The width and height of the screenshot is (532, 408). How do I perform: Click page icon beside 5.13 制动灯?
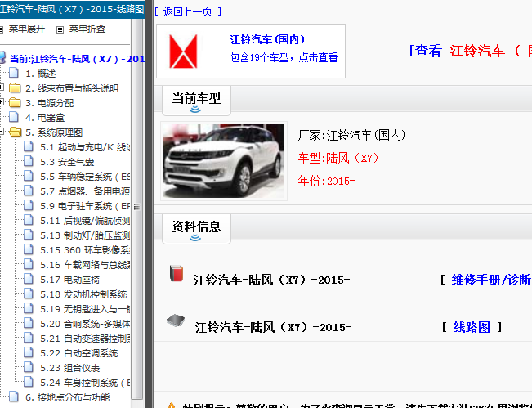29,235
